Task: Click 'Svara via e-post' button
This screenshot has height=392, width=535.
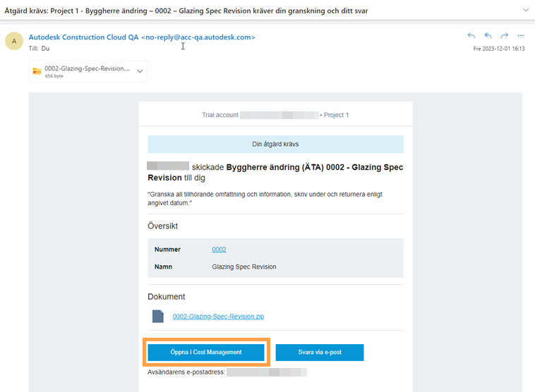Action: 320,352
